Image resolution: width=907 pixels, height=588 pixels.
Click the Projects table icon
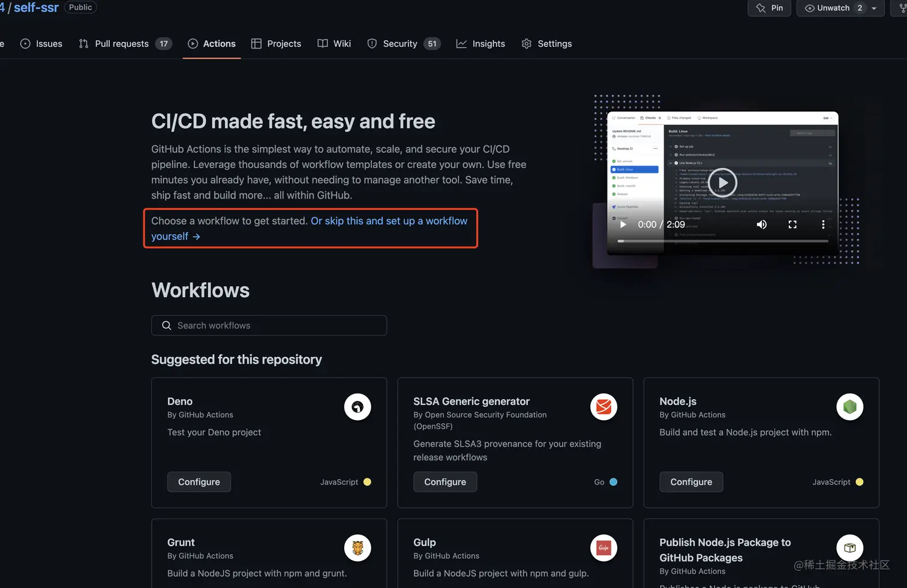[256, 44]
